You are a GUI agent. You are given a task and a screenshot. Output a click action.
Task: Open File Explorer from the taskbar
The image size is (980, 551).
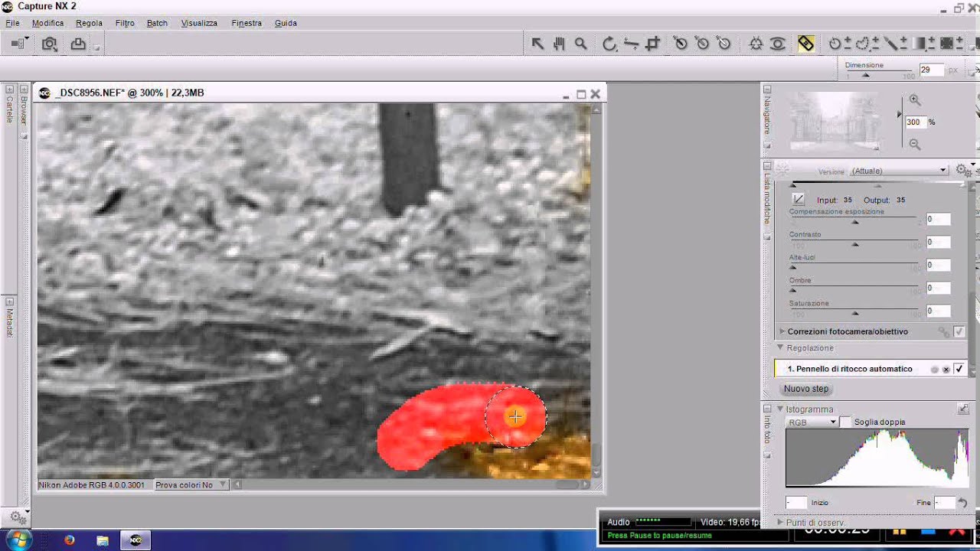103,540
